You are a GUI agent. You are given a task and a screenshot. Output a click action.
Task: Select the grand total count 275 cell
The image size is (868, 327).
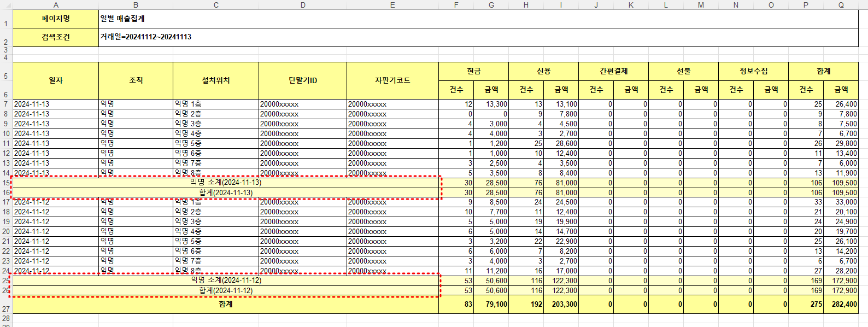click(x=806, y=304)
